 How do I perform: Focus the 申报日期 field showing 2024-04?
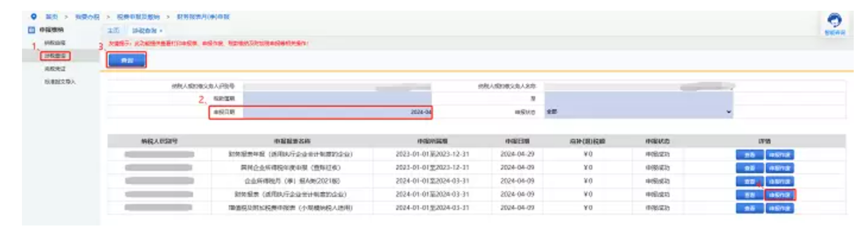tap(337, 112)
